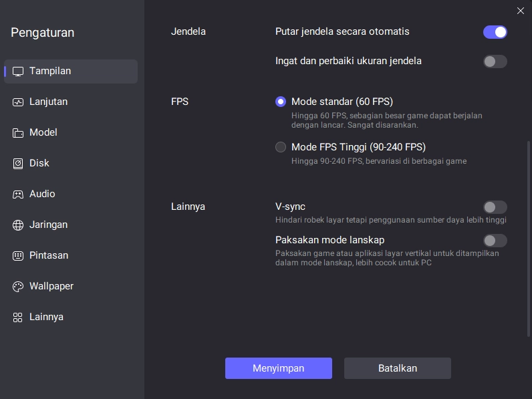Select Mode standar (60 FPS) option
Screen dimensions: 532x399
[x=281, y=102]
